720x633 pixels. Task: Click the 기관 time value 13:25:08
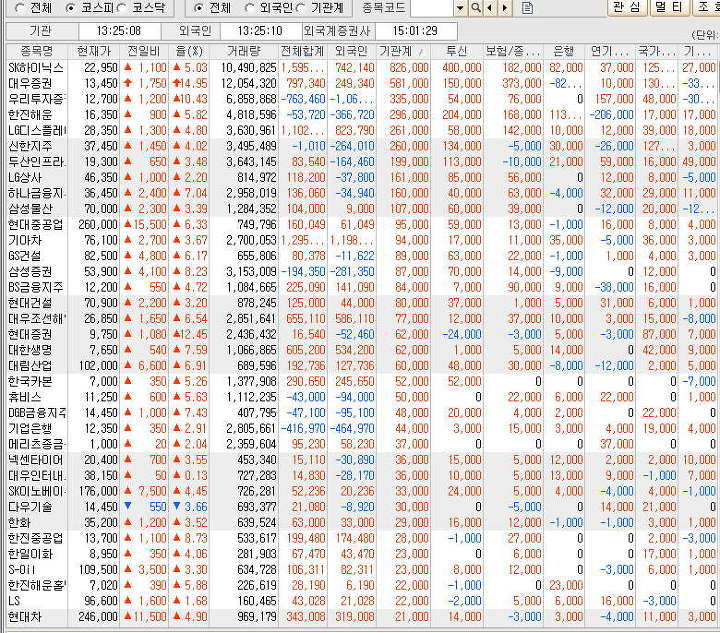[119, 31]
